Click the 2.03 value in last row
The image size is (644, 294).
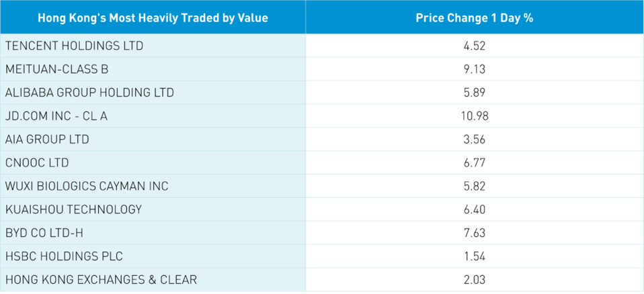click(474, 279)
